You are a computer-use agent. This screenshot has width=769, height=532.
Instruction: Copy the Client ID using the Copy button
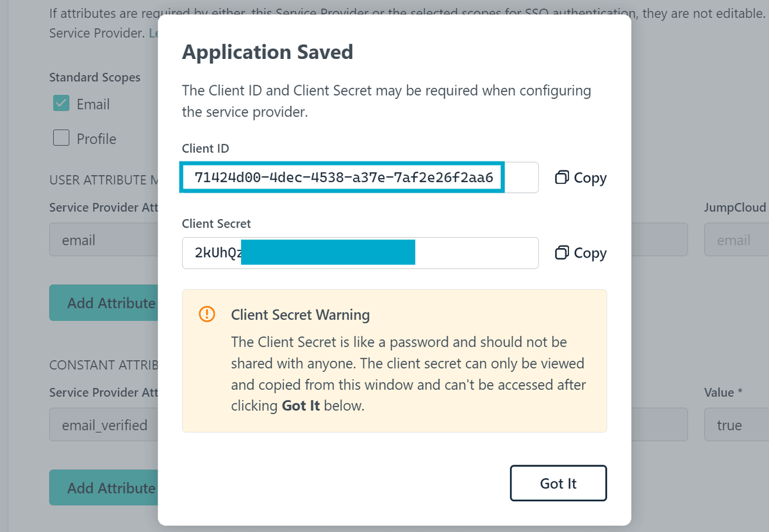579,178
